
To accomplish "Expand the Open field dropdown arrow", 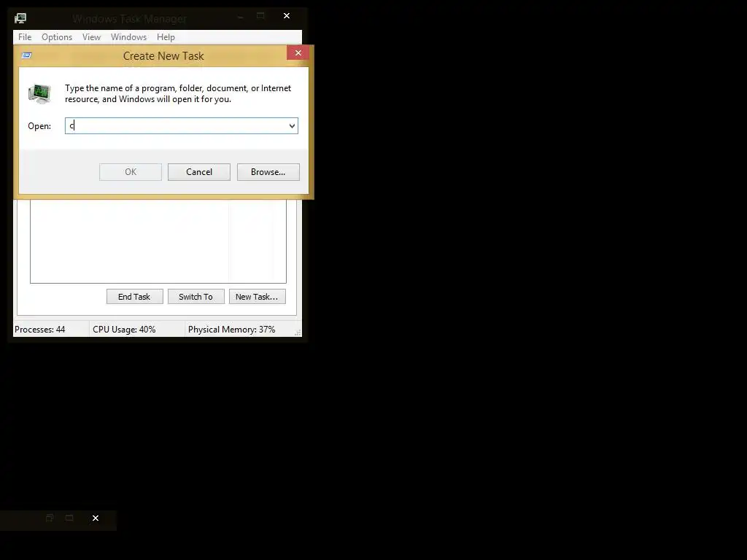I will click(292, 125).
